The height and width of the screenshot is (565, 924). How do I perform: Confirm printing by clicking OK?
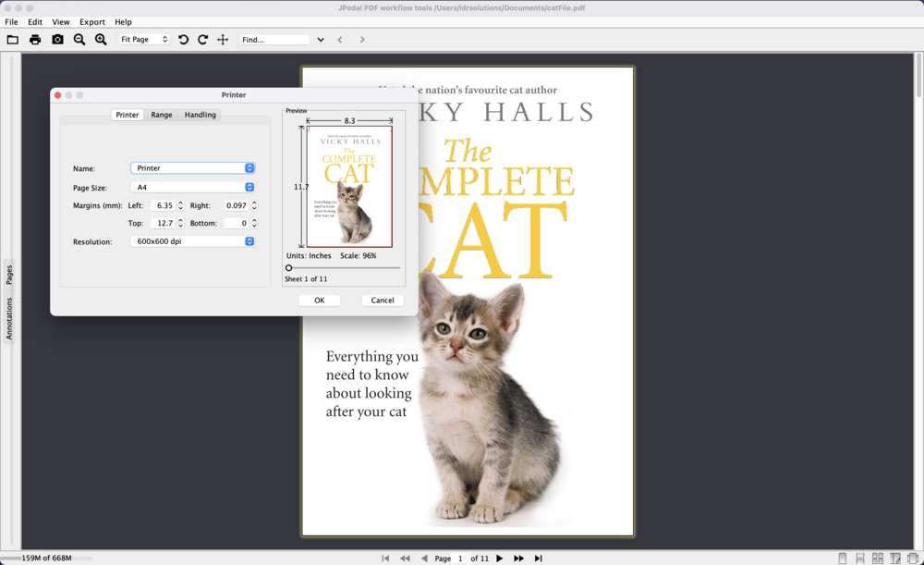click(319, 300)
